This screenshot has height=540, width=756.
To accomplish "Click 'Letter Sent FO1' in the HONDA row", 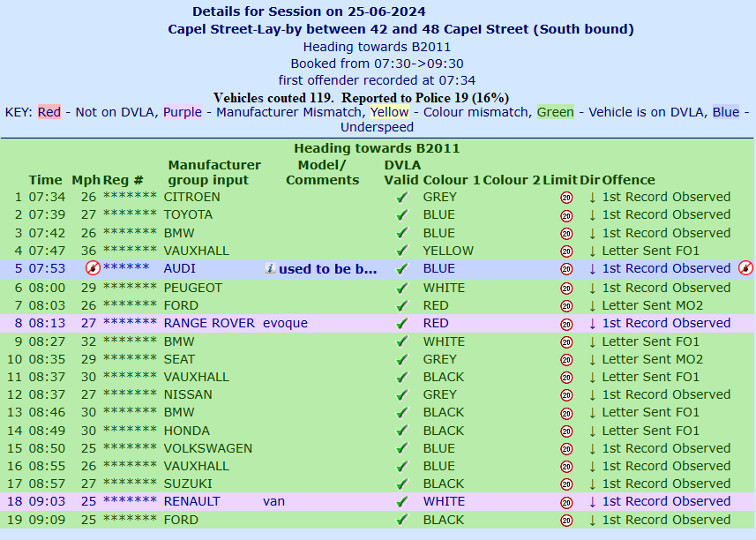I will coord(650,431).
